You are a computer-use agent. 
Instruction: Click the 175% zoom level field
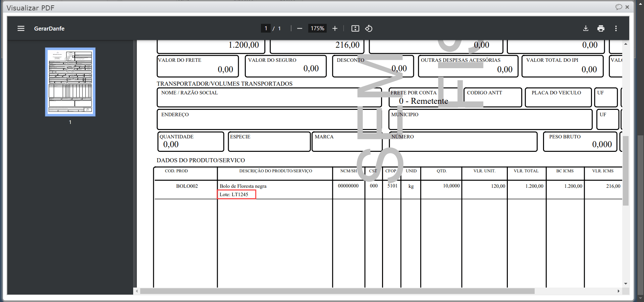click(317, 29)
